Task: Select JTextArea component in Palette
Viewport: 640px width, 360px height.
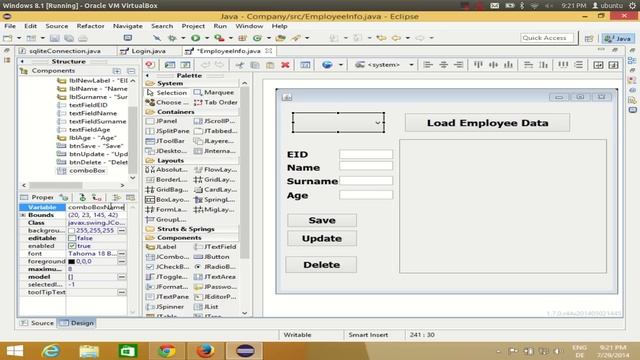Action: (x=215, y=277)
